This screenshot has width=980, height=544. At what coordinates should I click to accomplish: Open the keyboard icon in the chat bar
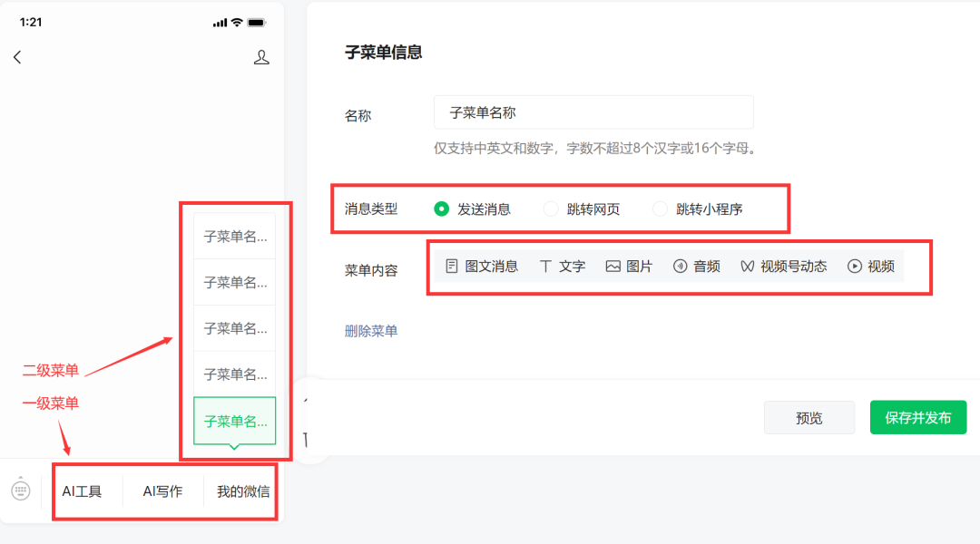pos(23,491)
